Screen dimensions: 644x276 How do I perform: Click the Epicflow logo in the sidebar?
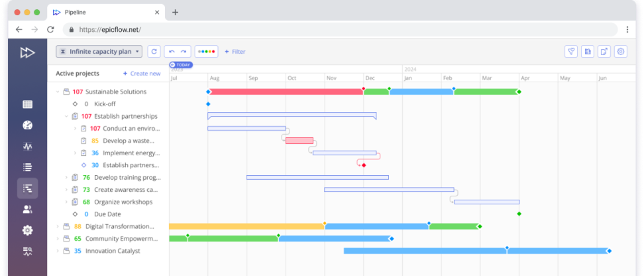28,52
